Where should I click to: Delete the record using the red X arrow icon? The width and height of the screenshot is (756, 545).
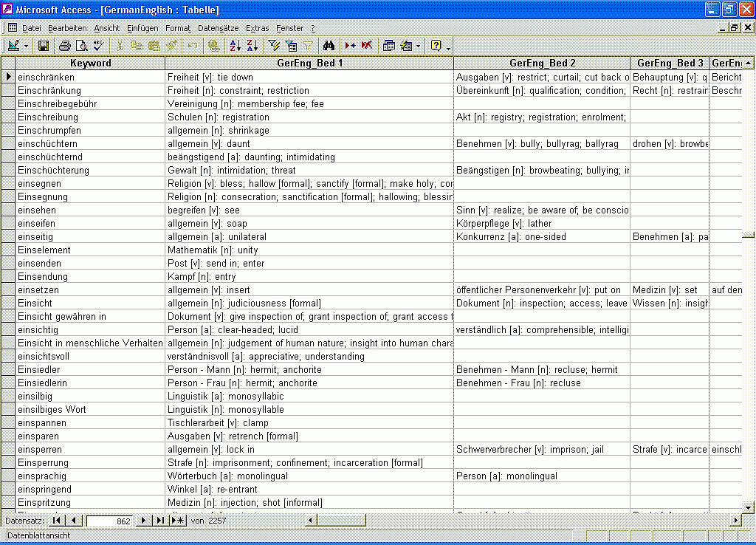point(367,46)
